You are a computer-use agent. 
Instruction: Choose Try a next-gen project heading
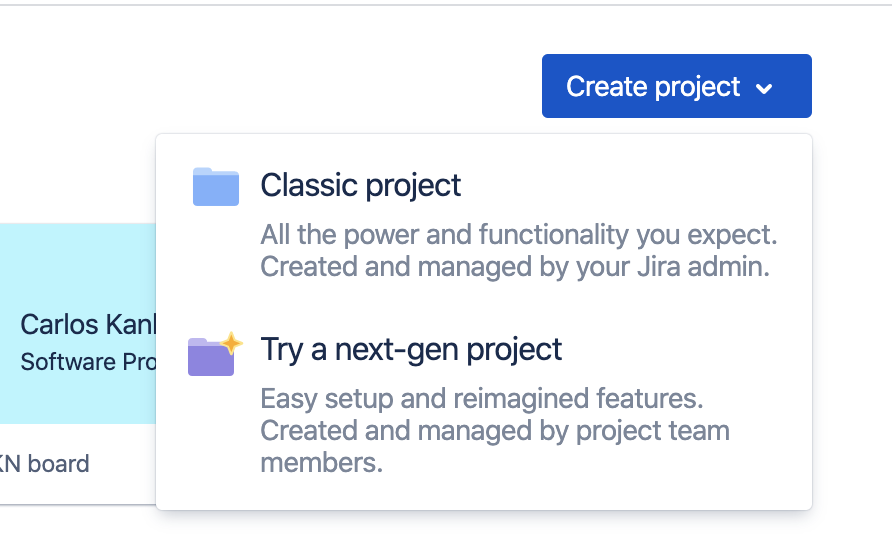pos(411,349)
